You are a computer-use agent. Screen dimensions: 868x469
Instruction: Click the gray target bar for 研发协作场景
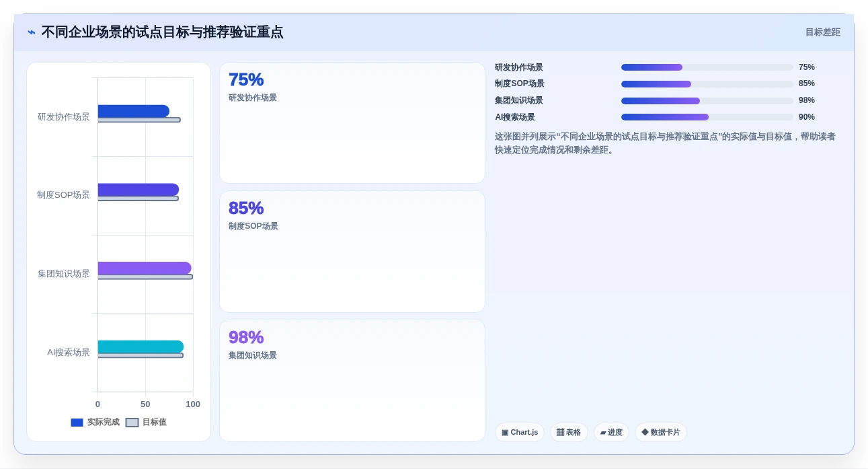click(139, 120)
